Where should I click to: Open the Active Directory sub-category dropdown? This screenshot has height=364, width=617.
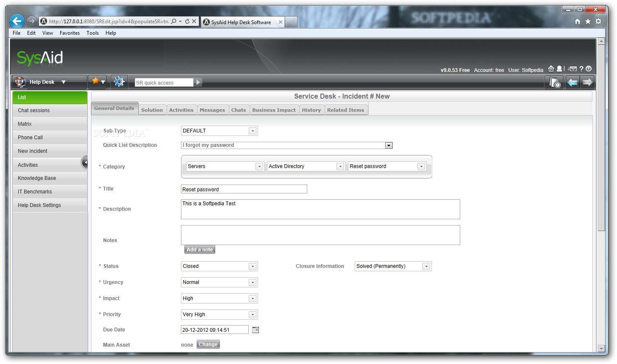[340, 167]
